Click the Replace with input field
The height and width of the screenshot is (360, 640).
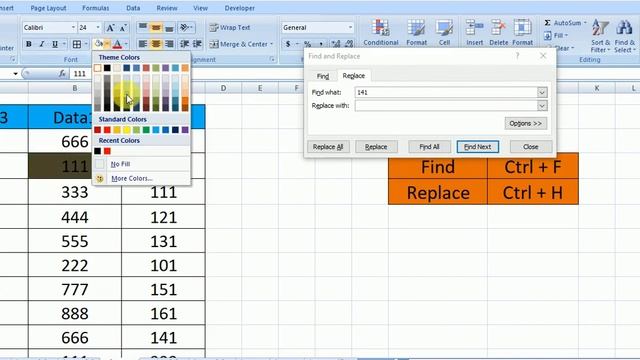[446, 106]
